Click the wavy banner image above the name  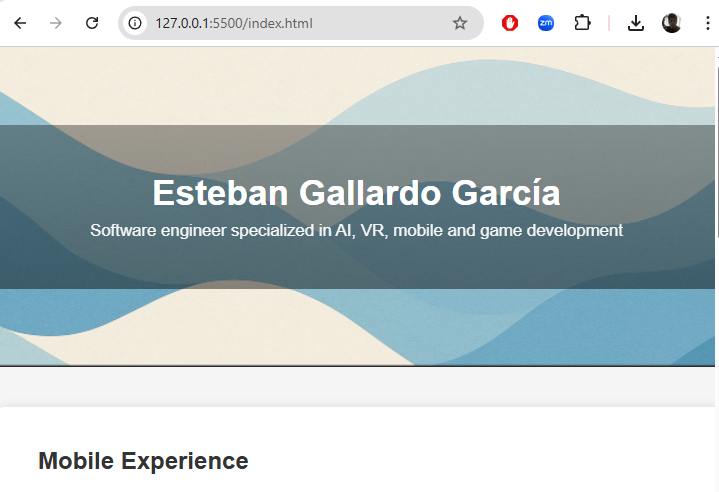point(356,85)
